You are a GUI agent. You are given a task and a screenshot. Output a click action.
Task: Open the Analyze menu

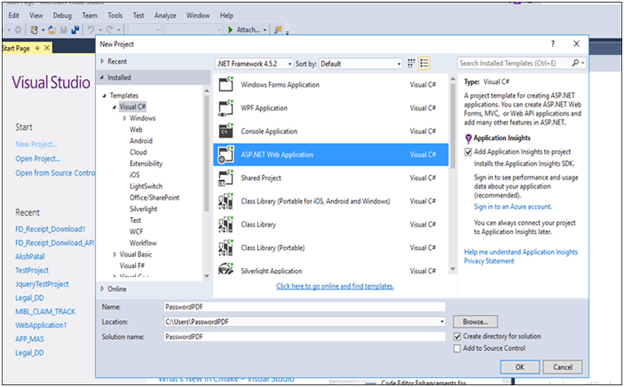point(165,16)
